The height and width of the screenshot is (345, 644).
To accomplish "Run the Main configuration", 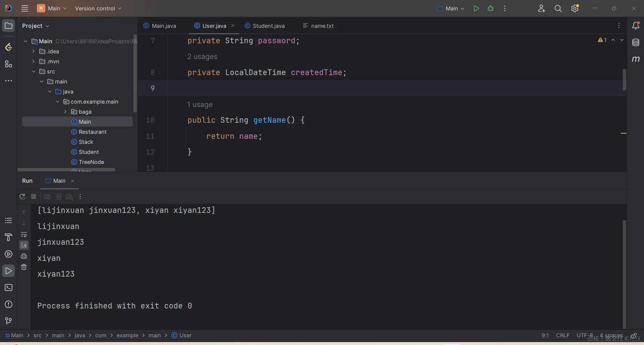I will coord(476,8).
